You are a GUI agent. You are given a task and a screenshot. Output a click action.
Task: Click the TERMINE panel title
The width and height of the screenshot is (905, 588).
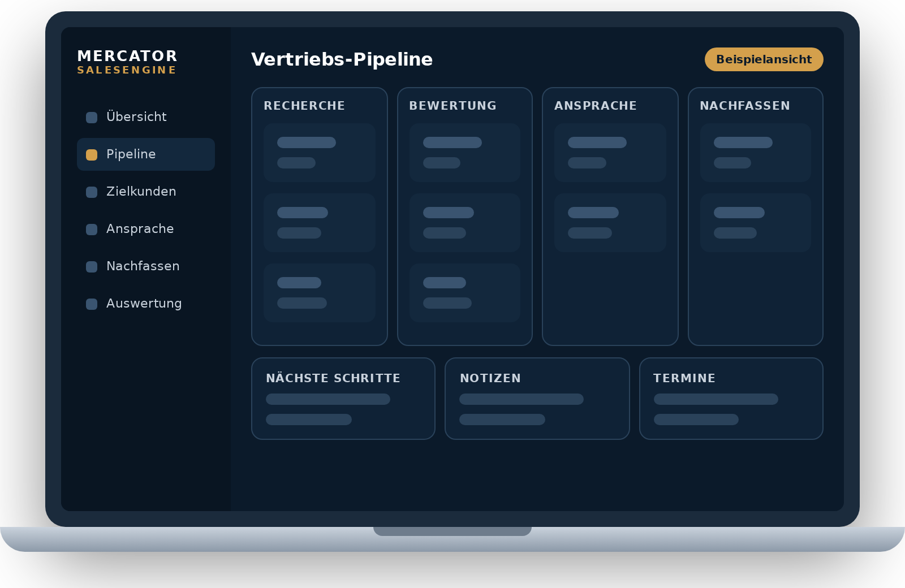tap(684, 378)
